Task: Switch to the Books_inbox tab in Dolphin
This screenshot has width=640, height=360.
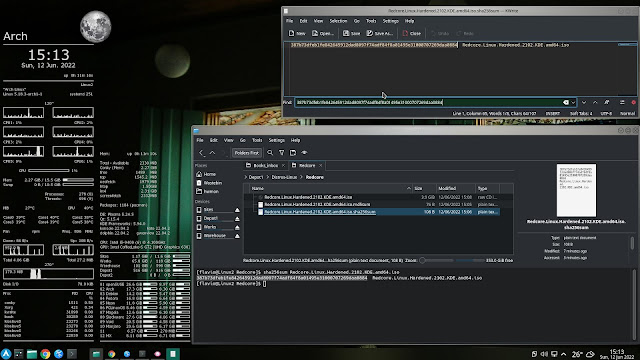Action: 265,166
